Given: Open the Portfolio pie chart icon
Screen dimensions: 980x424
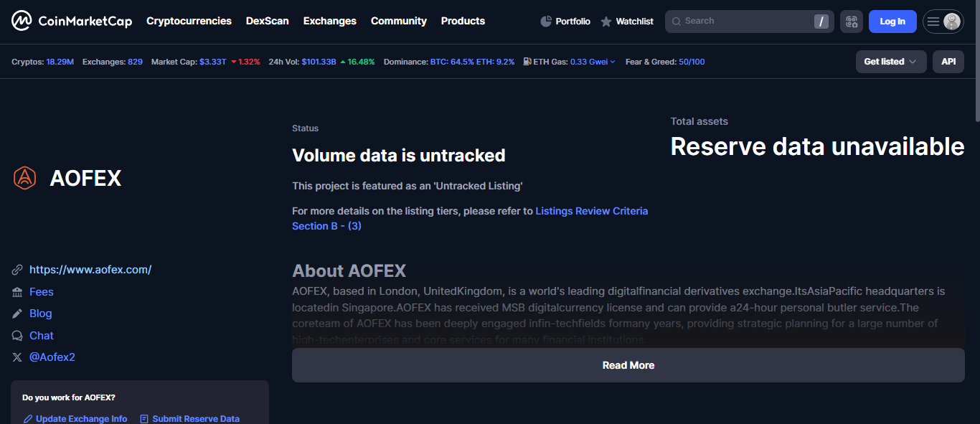Looking at the screenshot, I should click(546, 22).
